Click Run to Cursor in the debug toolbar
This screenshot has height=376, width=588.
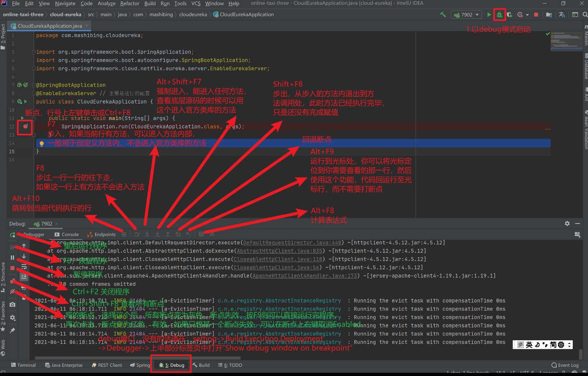188,234
